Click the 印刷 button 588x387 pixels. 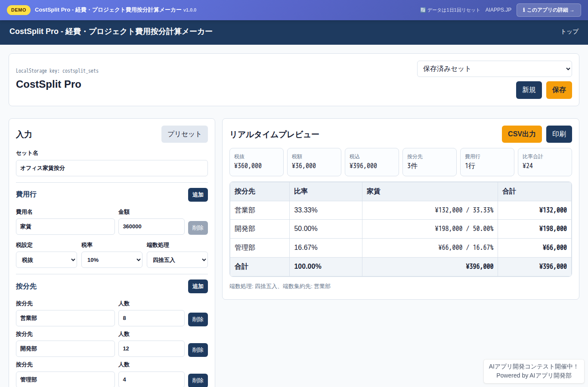[x=559, y=134]
